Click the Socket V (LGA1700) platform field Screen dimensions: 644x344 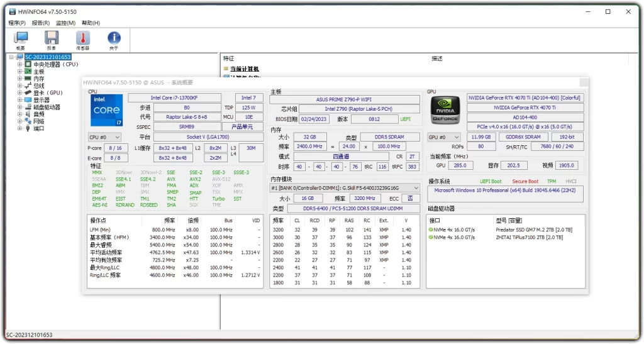click(208, 137)
